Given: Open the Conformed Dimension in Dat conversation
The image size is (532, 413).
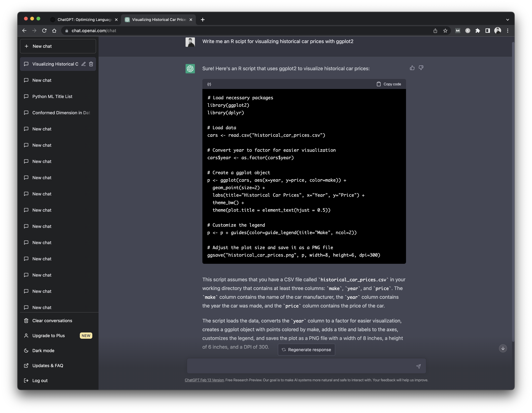Looking at the screenshot, I should [x=58, y=113].
